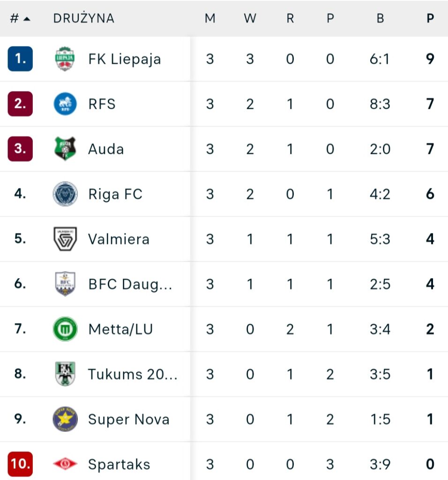448x480 pixels.
Task: Click the B goals column header
Action: [380, 18]
